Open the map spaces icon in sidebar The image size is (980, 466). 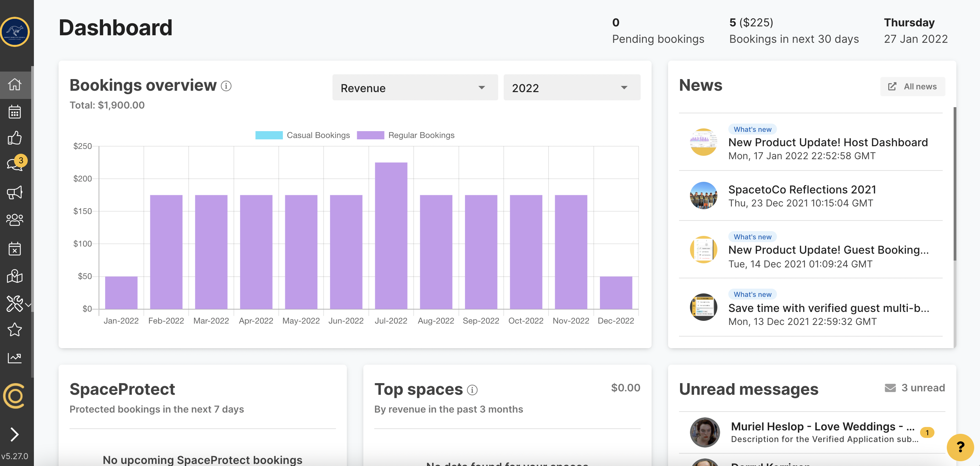click(x=15, y=276)
